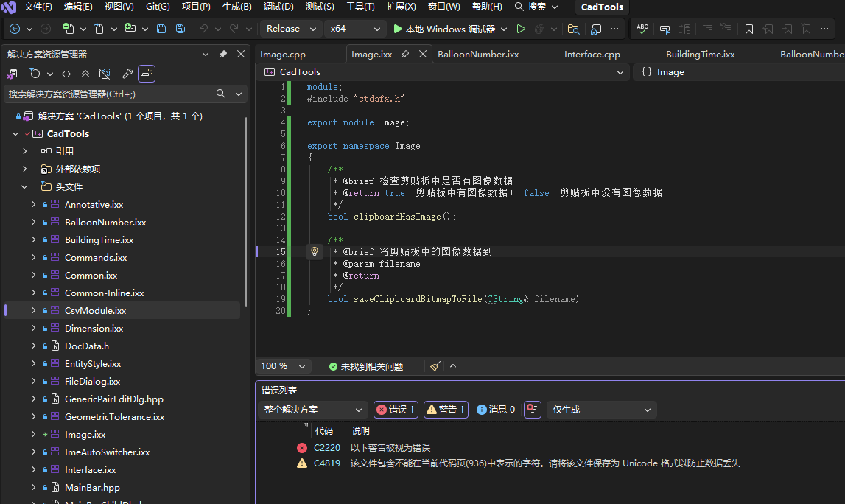Open the 整个解决方案 scope dropdown
Viewport: 845px width, 504px height.
click(x=313, y=410)
